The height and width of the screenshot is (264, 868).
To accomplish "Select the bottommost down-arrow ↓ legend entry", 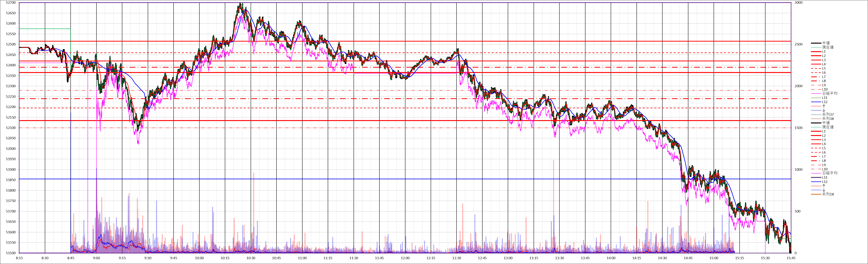I will (824, 190).
